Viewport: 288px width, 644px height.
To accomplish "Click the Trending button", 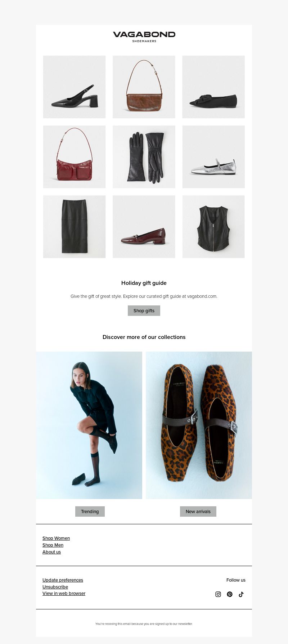I will pos(90,512).
